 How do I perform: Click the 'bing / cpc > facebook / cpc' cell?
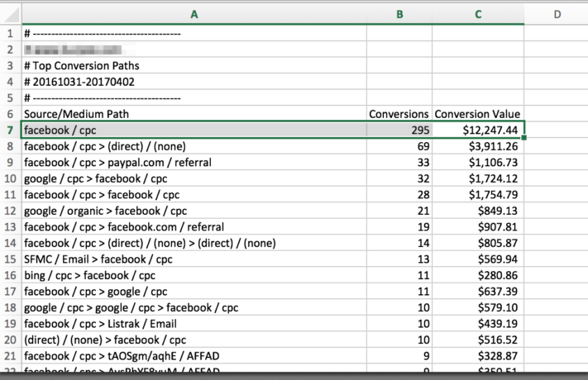[89, 275]
